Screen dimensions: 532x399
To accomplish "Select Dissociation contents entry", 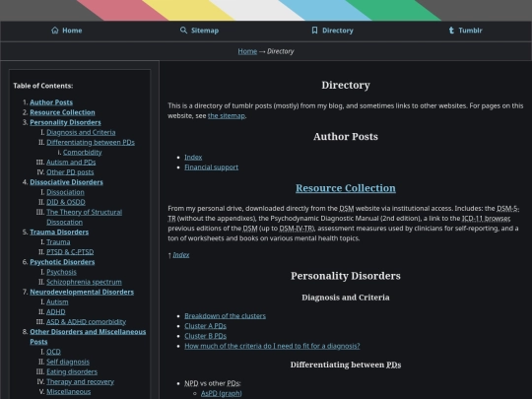I will point(65,192).
